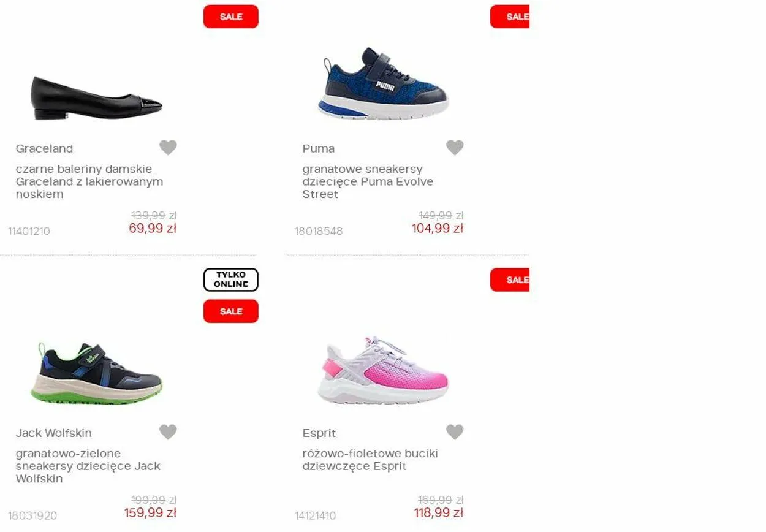View pink Esprit sneaker product photo
766x532 pixels.
[x=384, y=370]
